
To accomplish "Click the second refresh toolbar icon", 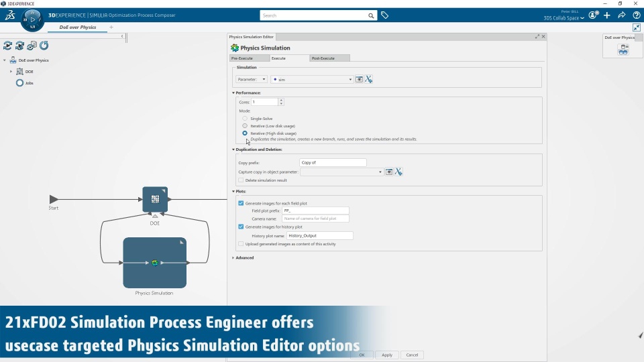I will [19, 46].
